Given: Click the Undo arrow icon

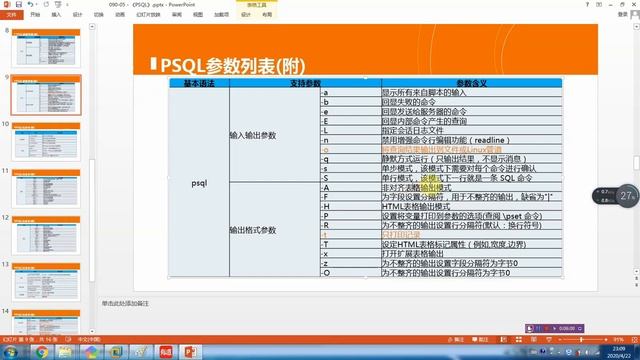Looking at the screenshot, I should pyautogui.click(x=30, y=4).
